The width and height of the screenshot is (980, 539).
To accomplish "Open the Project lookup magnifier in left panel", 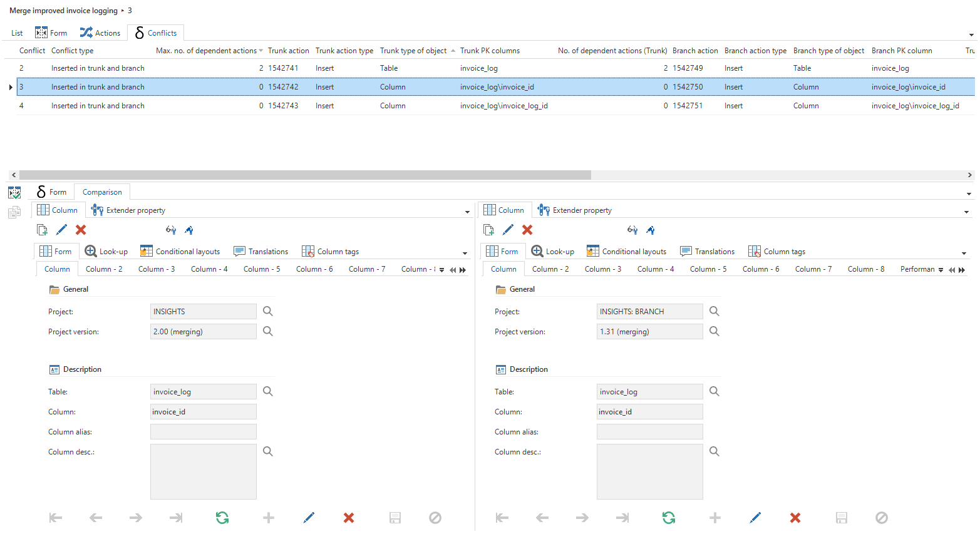I will (x=268, y=311).
